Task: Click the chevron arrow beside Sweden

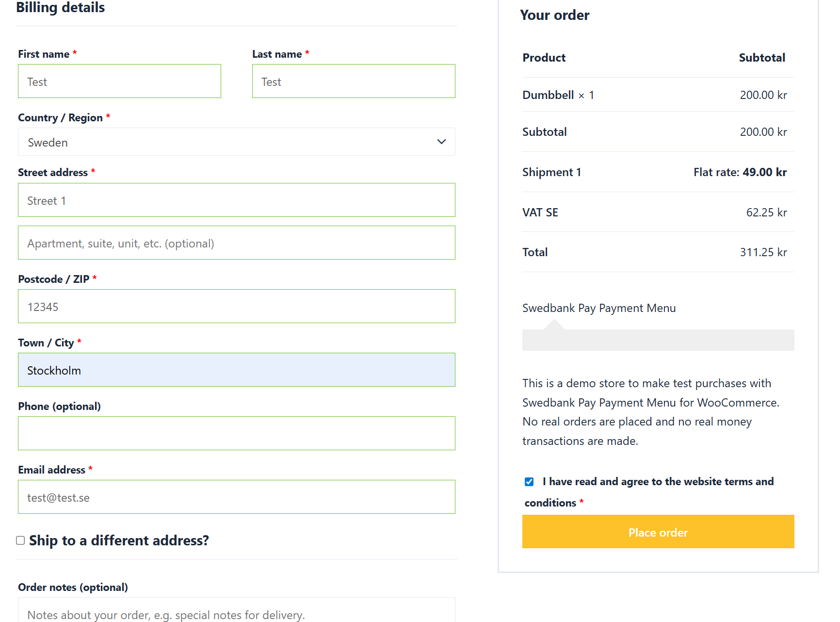Action: (441, 142)
